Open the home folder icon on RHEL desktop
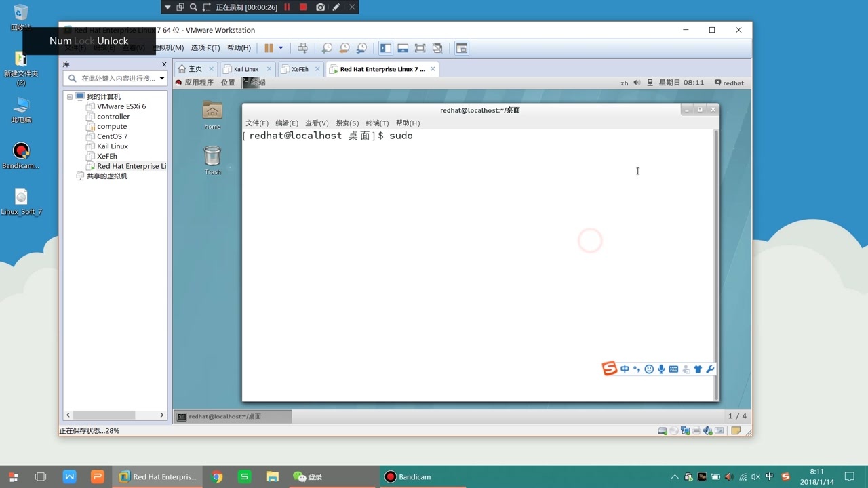Viewport: 868px width, 488px height. [x=212, y=115]
